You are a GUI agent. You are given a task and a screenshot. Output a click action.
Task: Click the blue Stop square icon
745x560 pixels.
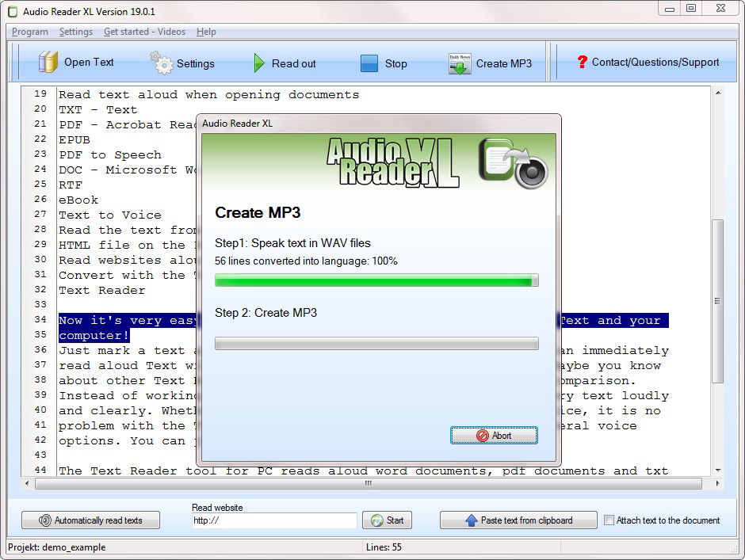click(369, 63)
